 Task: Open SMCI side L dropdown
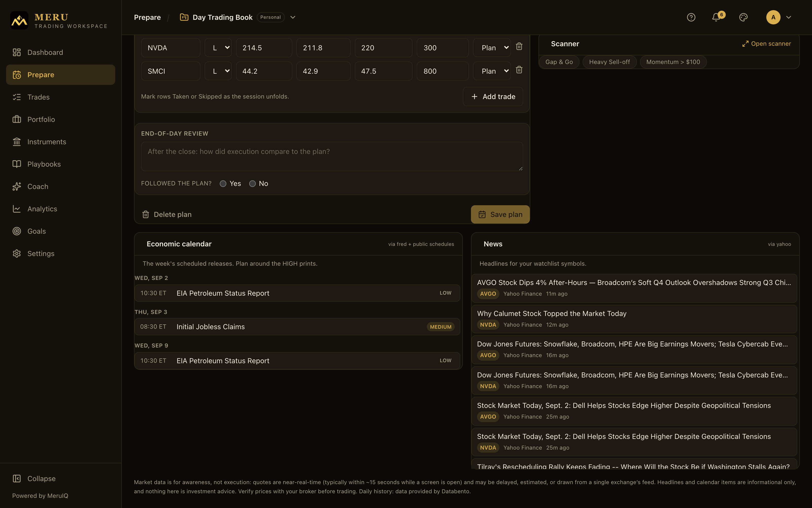pyautogui.click(x=218, y=71)
